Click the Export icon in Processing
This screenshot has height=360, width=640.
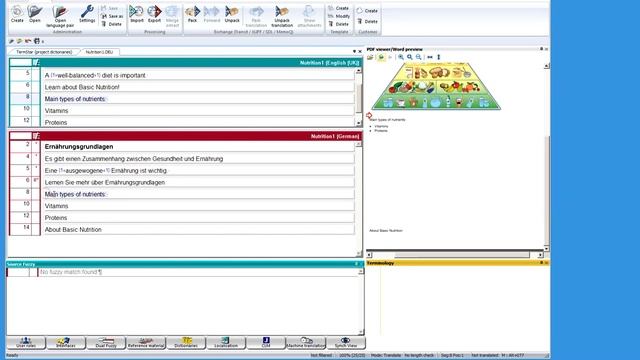coord(154,14)
